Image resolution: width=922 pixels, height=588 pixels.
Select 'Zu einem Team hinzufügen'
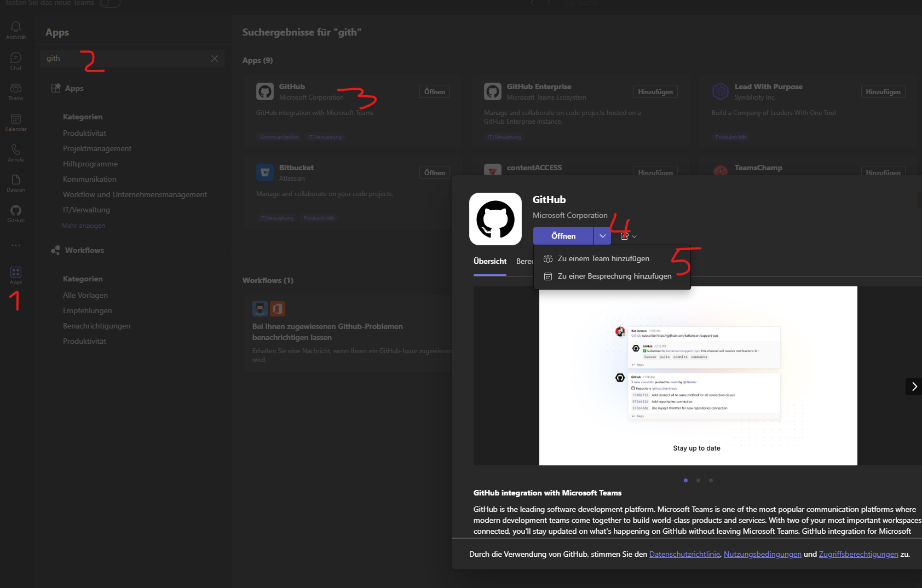point(612,258)
